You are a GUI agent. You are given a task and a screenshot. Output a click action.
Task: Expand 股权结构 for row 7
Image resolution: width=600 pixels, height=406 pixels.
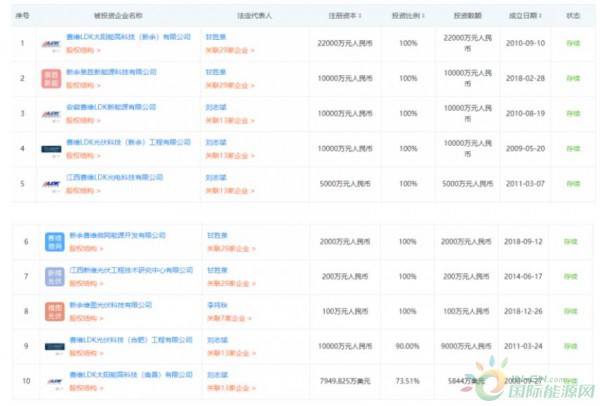point(86,284)
